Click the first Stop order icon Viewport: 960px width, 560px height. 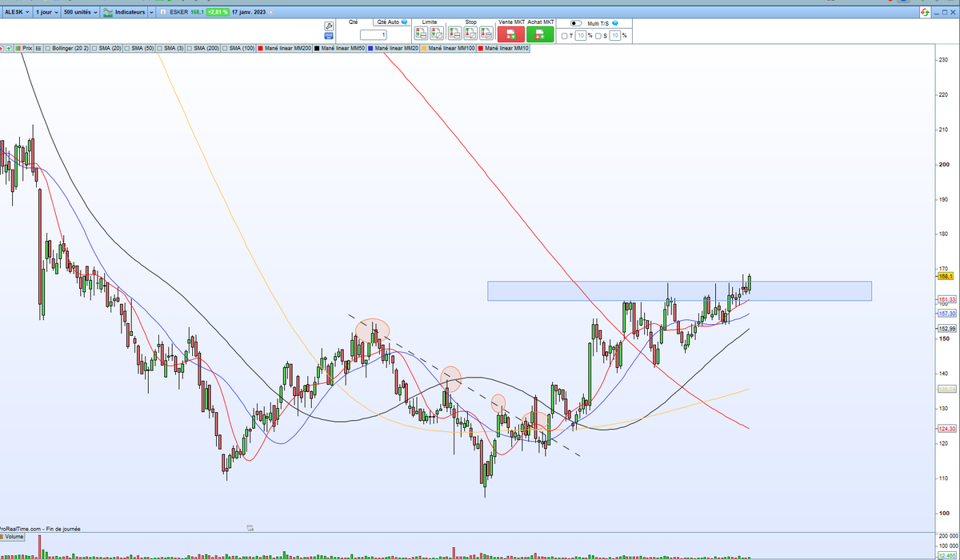pos(454,34)
